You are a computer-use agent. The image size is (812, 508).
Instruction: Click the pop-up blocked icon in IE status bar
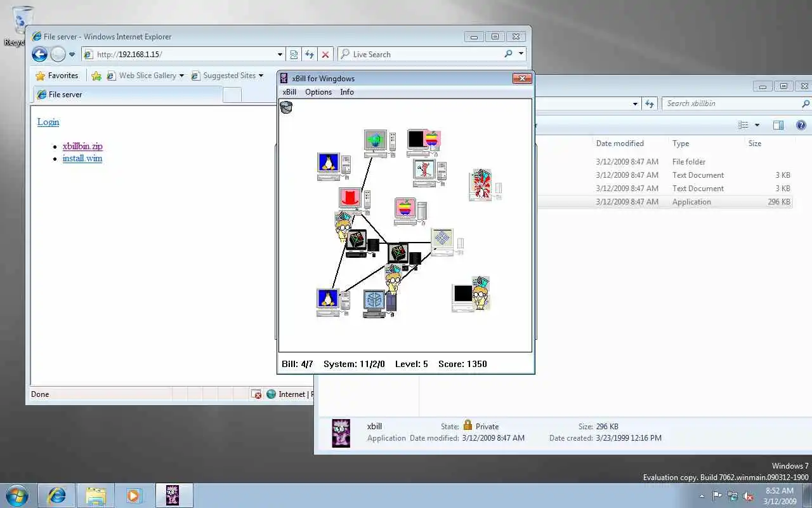(256, 394)
